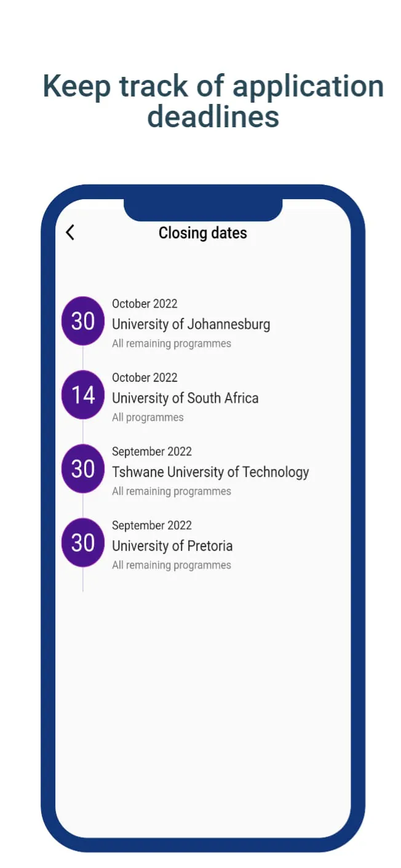Open the Tshwane University of Technology deadline
This screenshot has height=868, width=401.
click(210, 471)
